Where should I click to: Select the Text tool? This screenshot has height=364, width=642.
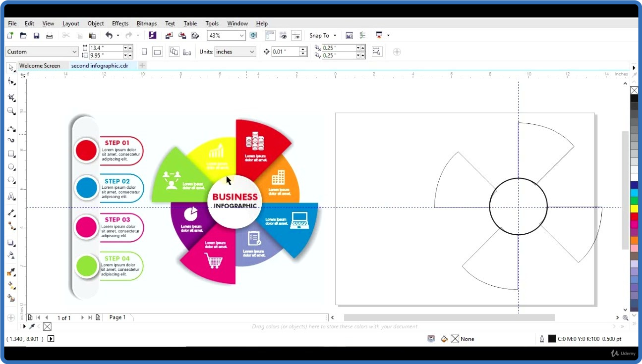click(x=11, y=197)
